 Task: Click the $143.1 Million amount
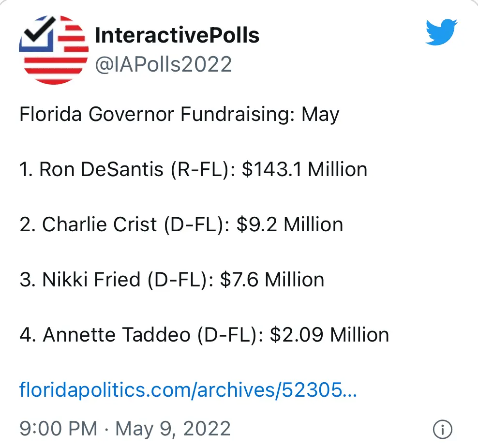(304, 169)
